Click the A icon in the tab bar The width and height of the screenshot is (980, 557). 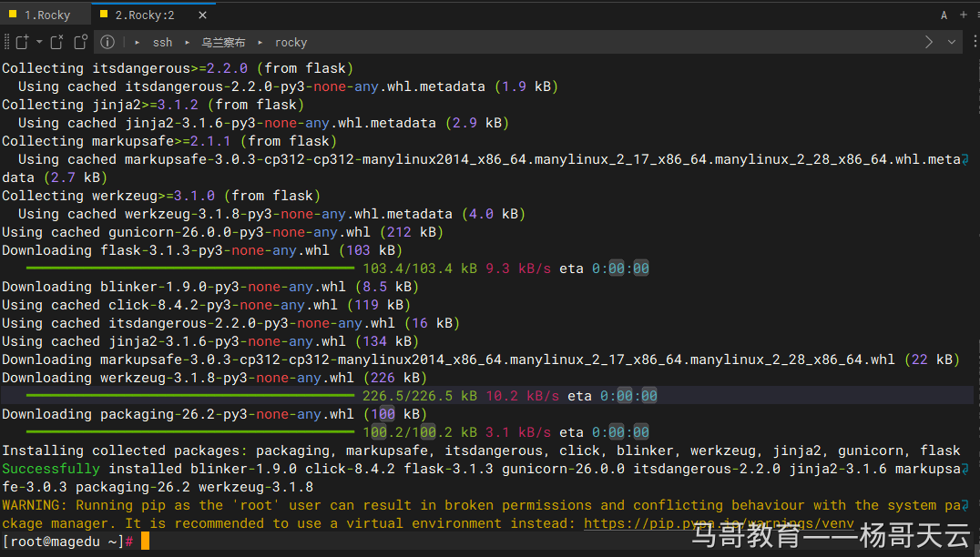[x=944, y=15]
